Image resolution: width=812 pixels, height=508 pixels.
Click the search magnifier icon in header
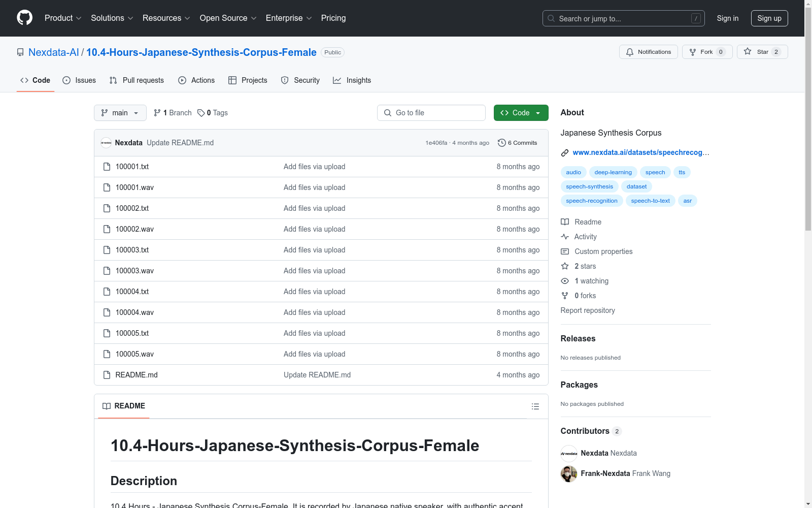click(x=551, y=18)
